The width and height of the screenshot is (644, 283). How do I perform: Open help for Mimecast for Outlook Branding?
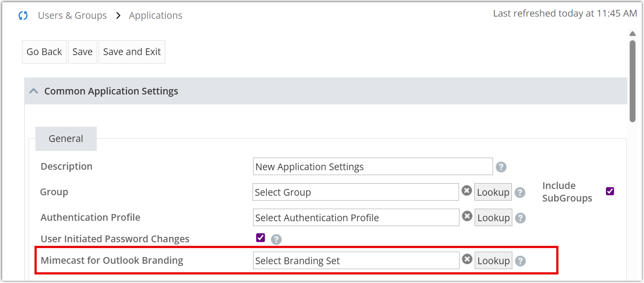(x=520, y=261)
